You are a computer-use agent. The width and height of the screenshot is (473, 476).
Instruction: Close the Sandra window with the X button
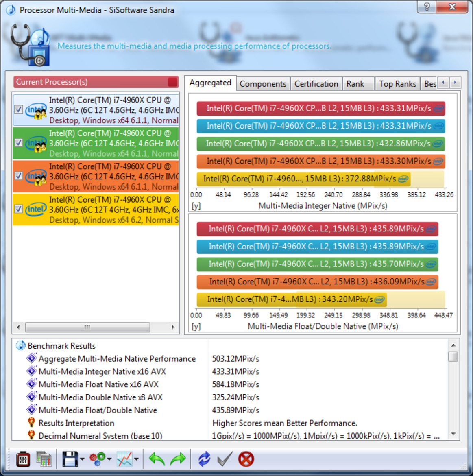[x=452, y=7]
